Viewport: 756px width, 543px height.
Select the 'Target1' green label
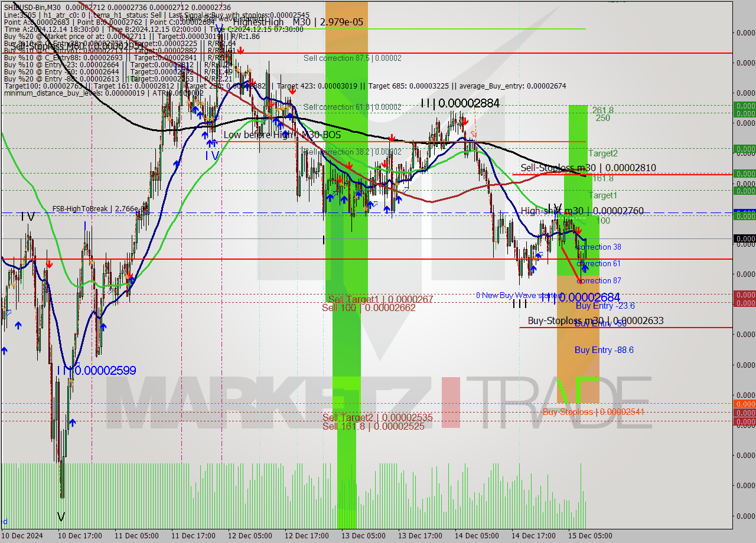point(603,195)
